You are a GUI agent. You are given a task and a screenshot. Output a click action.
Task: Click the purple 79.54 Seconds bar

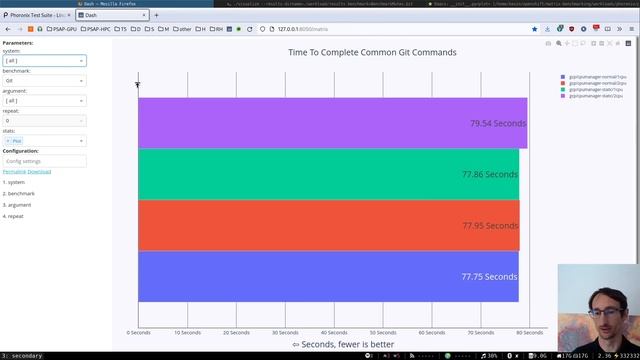(333, 123)
